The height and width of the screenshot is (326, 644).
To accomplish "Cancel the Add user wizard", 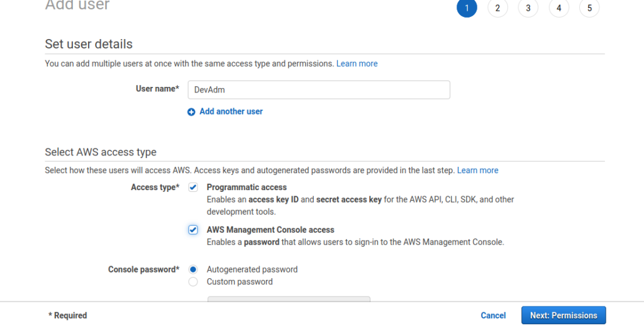I will point(493,315).
